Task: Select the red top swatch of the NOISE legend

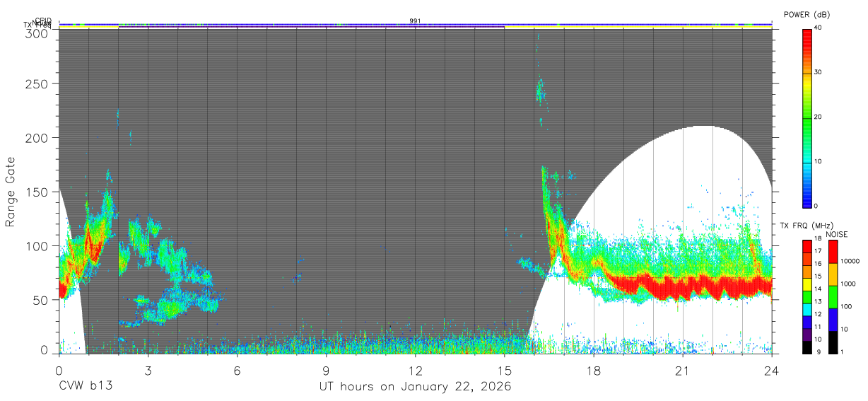Action: coord(833,252)
